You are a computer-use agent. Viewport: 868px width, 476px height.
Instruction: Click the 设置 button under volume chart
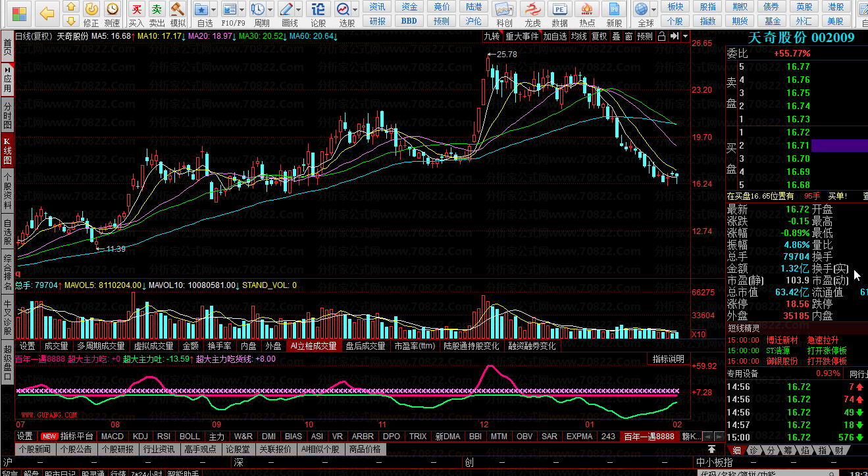coord(28,346)
